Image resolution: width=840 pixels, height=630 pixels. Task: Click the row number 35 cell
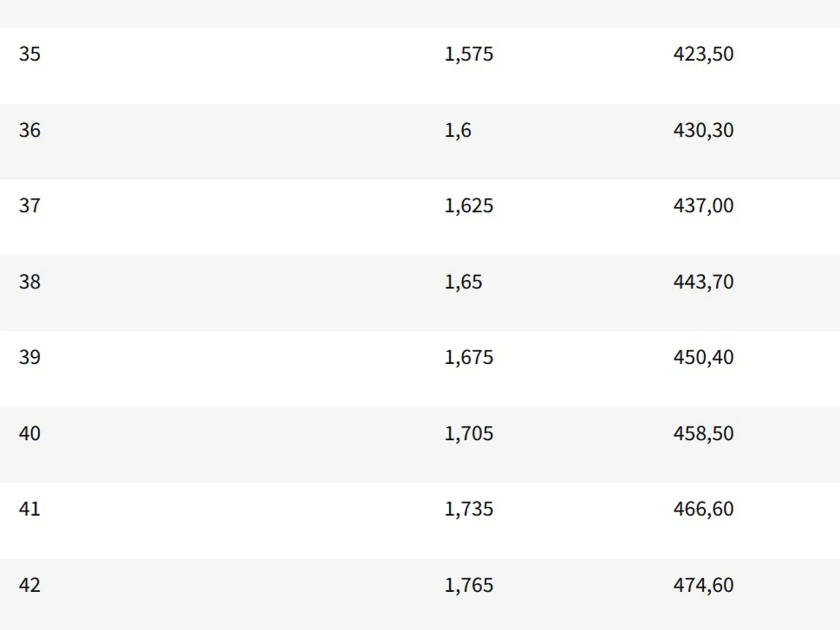(x=29, y=54)
